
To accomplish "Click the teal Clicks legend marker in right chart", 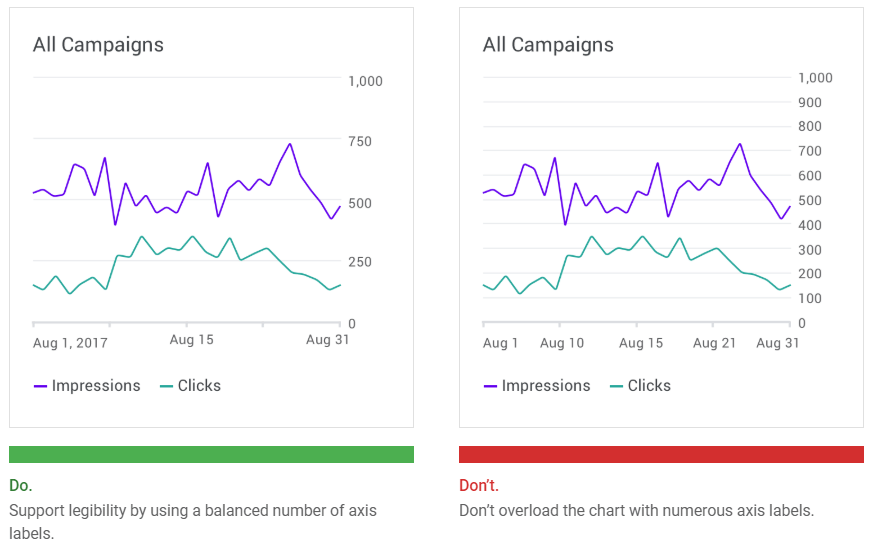I will pos(616,386).
